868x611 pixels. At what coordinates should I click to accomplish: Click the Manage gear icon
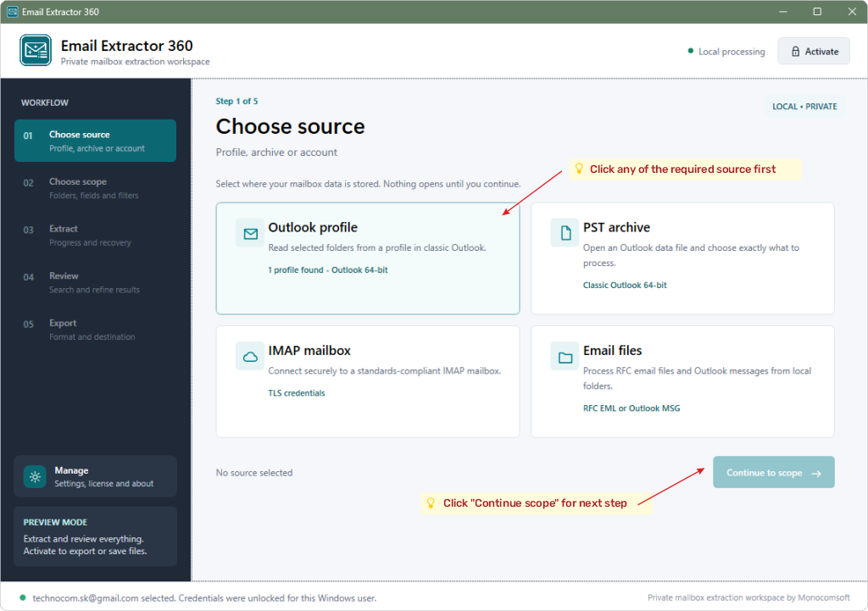(35, 476)
